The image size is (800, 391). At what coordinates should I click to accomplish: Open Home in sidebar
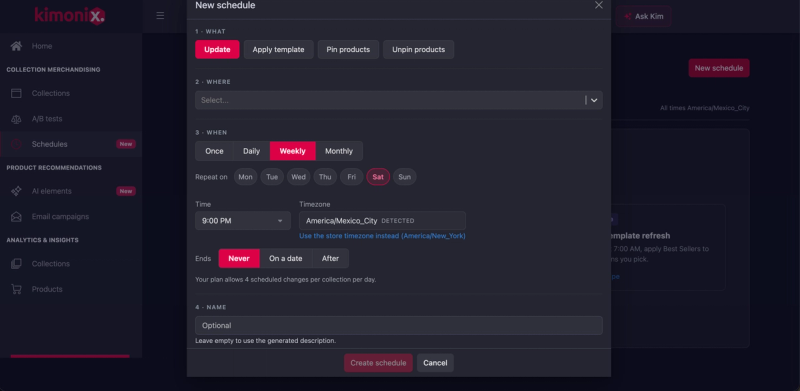[71, 46]
